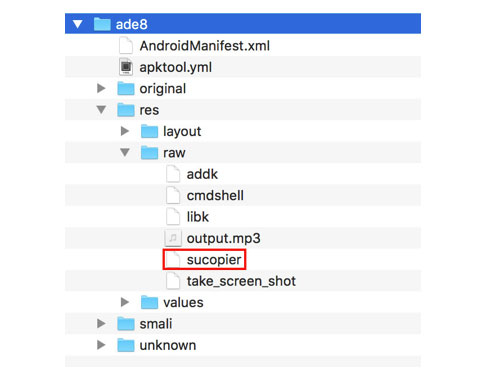Collapse the res folder triangle
Screen dimensions: 491x376
coord(101,110)
